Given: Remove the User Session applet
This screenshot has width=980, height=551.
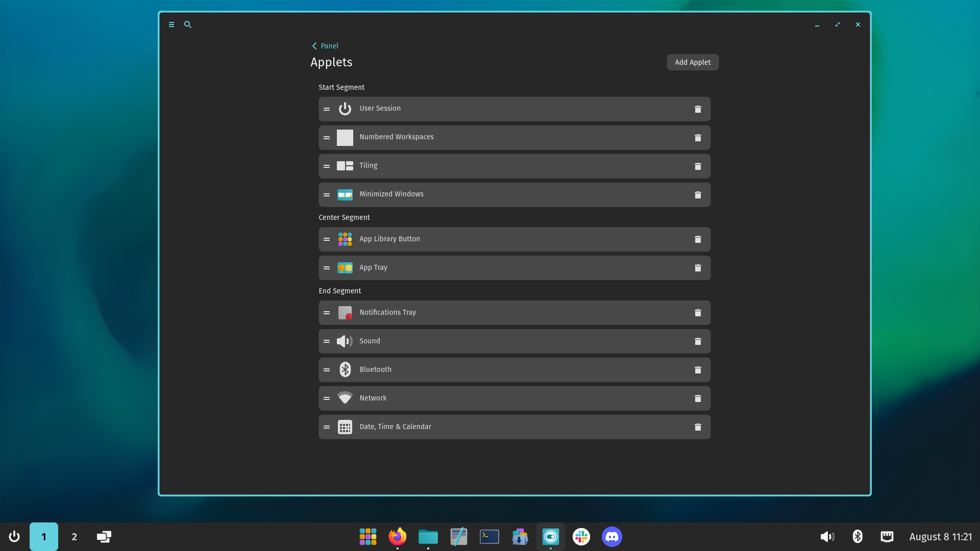Looking at the screenshot, I should pos(698,109).
